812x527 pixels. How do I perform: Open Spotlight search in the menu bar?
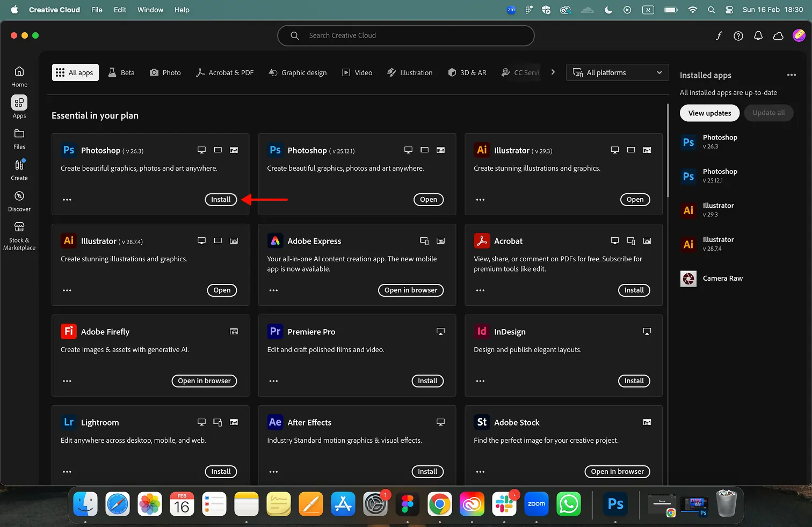tap(711, 10)
